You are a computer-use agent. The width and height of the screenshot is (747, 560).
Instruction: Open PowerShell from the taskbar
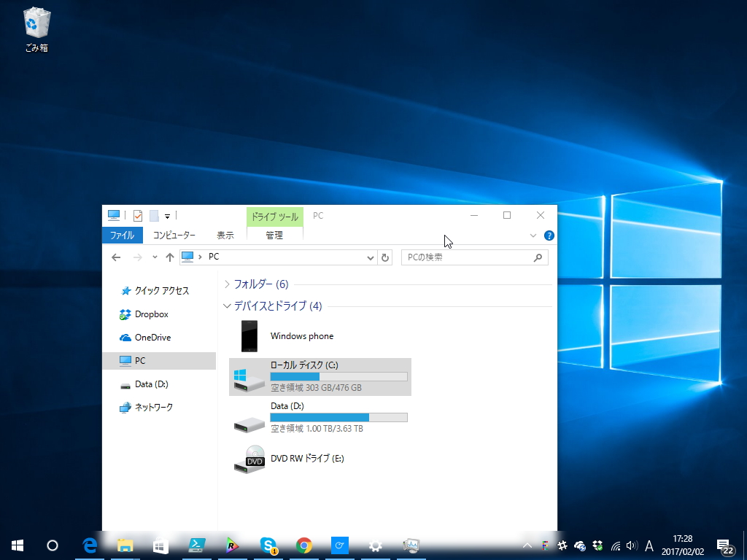pos(197,545)
